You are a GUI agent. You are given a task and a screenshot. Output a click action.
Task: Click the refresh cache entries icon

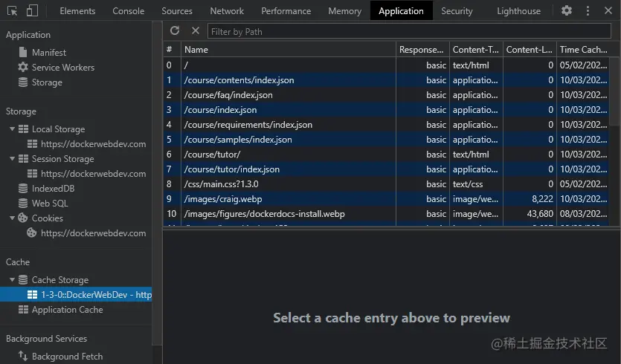(175, 30)
